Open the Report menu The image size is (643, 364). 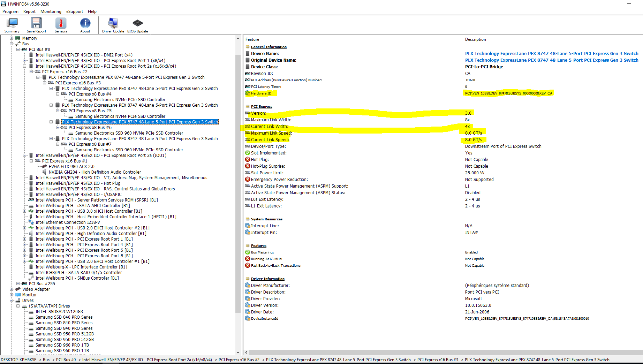pos(29,12)
